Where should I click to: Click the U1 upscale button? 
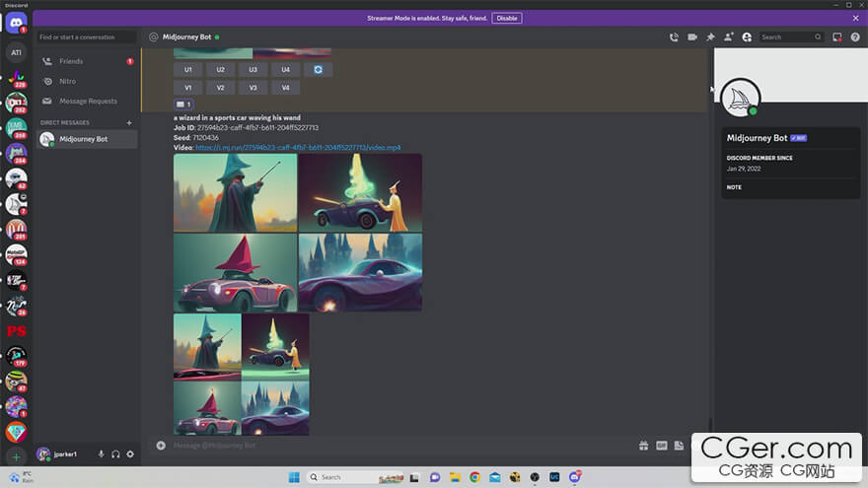point(187,70)
